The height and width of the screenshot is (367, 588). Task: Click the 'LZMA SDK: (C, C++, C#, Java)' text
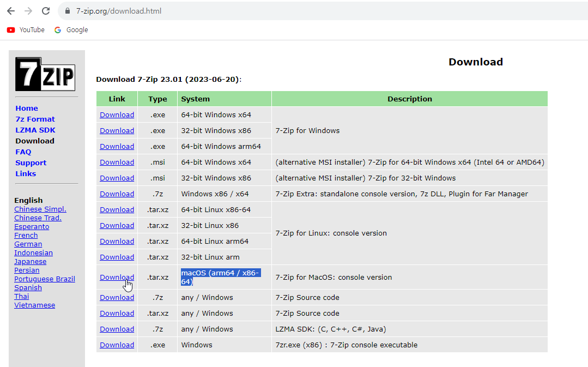pyautogui.click(x=331, y=329)
